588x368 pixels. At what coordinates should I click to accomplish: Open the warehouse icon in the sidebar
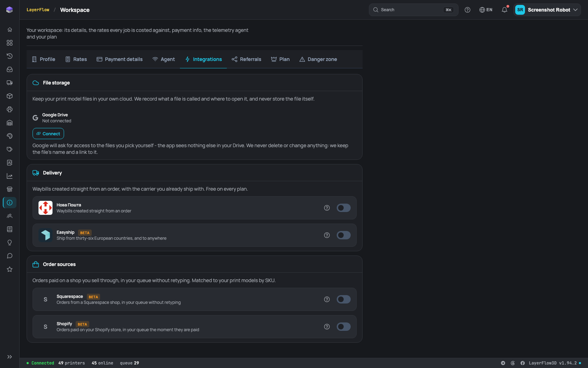tap(9, 123)
